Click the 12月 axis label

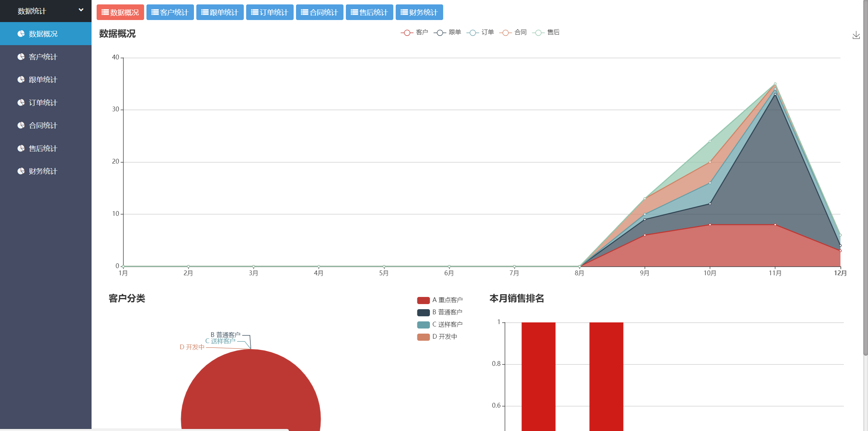[840, 273]
